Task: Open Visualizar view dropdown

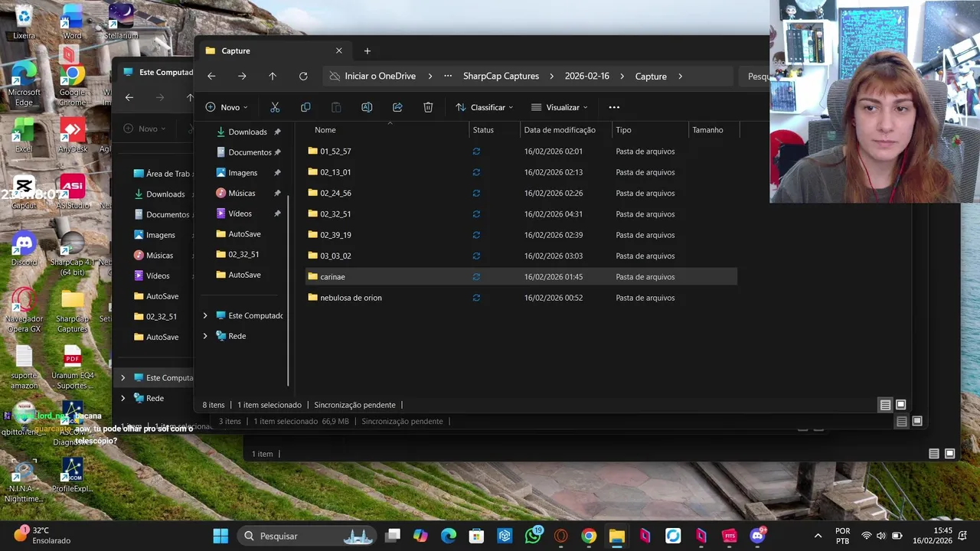Action: (559, 107)
